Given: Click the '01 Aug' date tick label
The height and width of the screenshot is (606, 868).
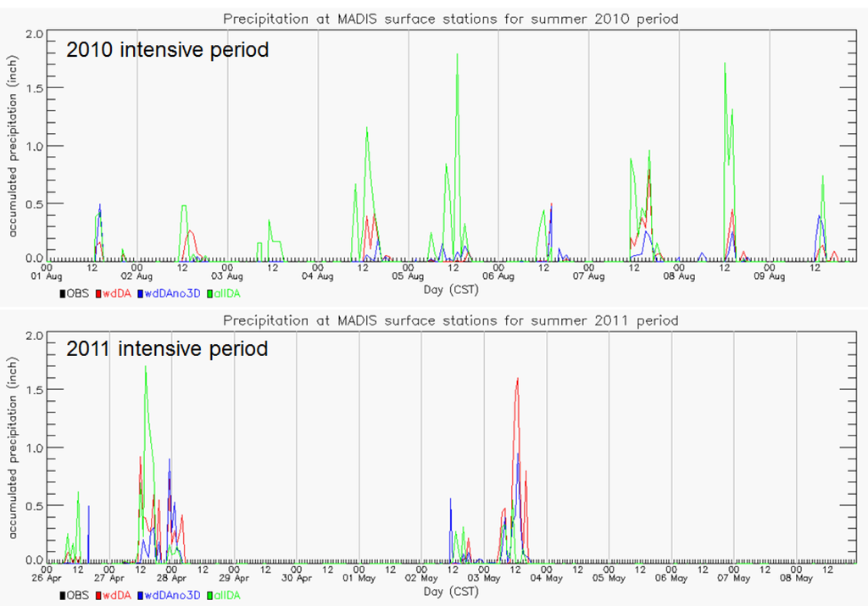Looking at the screenshot, I should click(47, 276).
